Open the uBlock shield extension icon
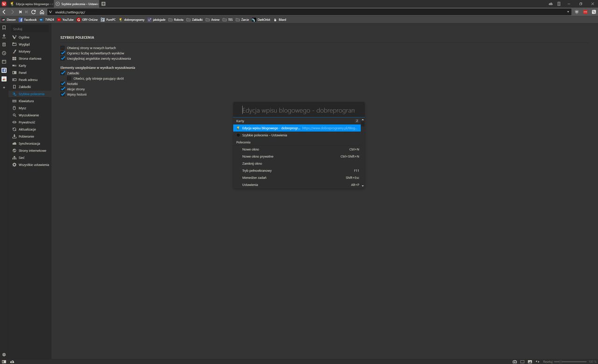598x364 pixels. [577, 12]
